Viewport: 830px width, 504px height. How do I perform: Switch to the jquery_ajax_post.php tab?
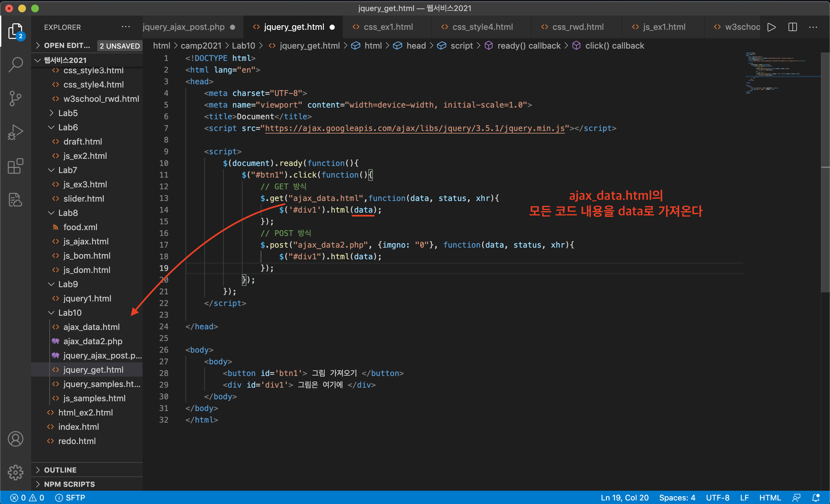184,27
